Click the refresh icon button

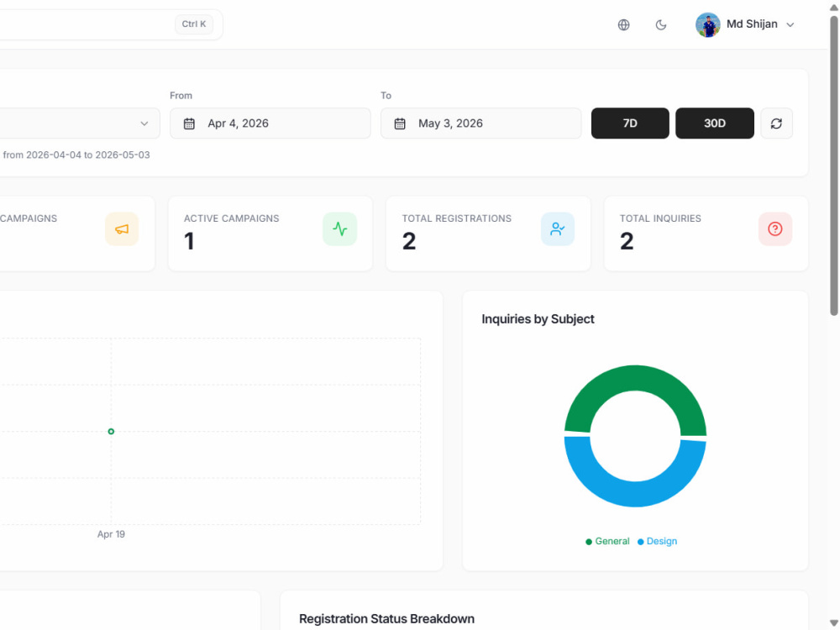tap(776, 123)
